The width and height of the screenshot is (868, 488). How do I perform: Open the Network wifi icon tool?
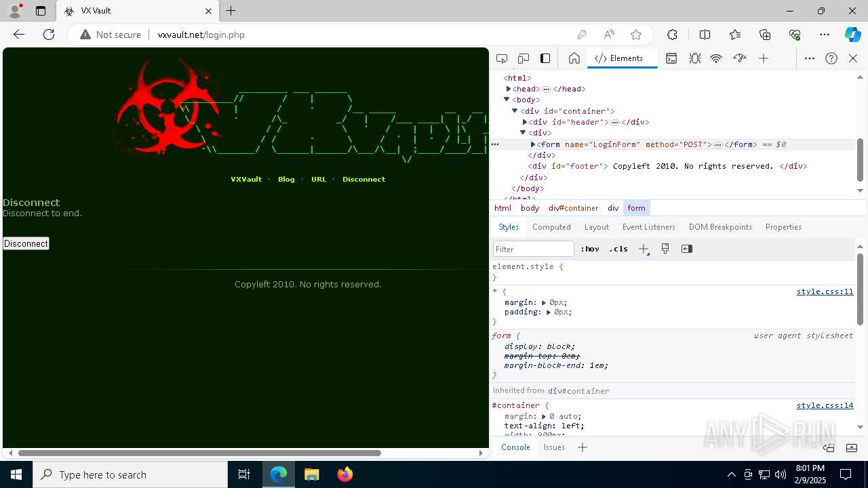[716, 58]
